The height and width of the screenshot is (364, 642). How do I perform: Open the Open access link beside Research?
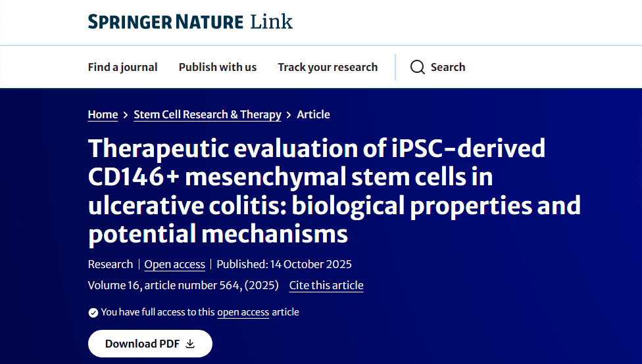(174, 264)
